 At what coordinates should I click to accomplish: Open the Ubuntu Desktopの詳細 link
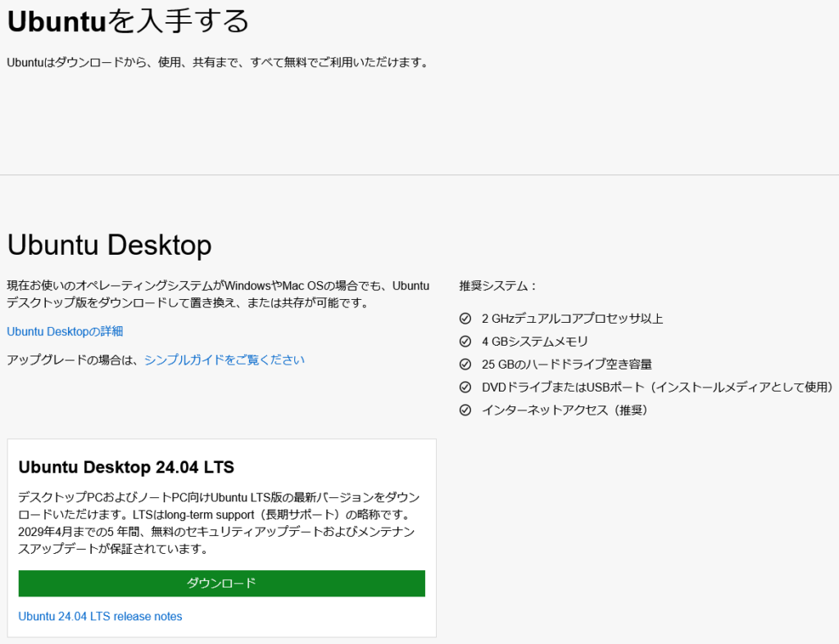(x=65, y=332)
